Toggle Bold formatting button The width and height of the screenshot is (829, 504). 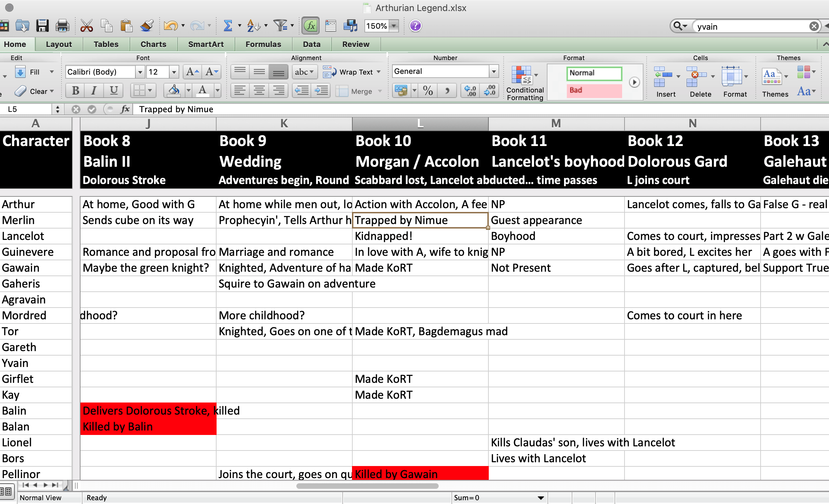(76, 91)
